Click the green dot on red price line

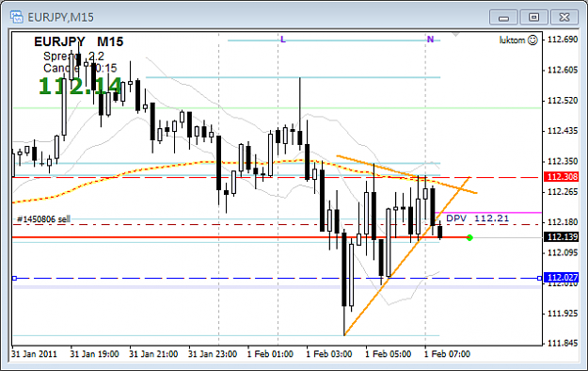[x=469, y=237]
